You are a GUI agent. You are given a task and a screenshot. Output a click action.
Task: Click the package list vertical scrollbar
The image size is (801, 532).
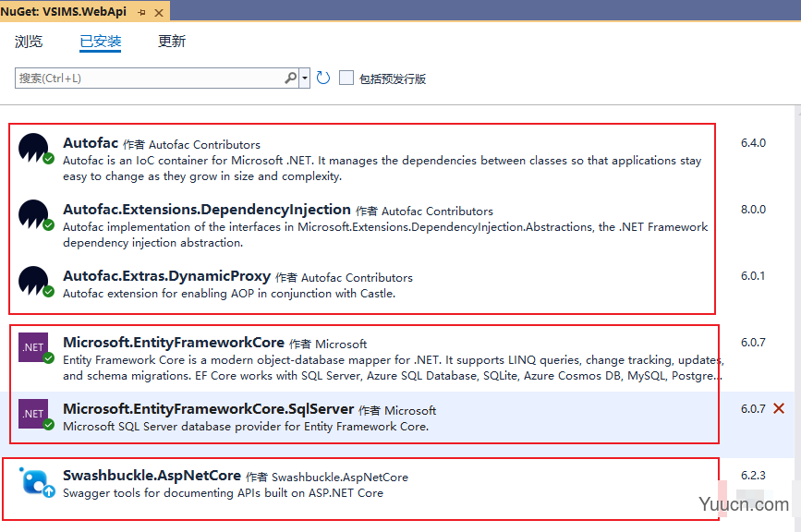pos(797,317)
